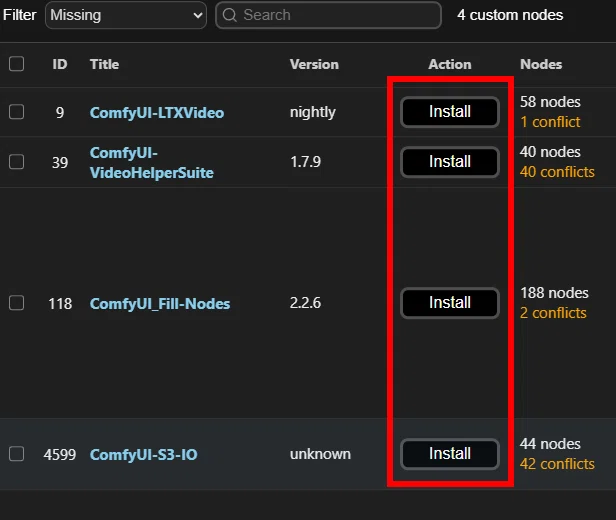Check the ComfyUI-LTXVideo row checkbox
The height and width of the screenshot is (520, 616).
point(16,112)
